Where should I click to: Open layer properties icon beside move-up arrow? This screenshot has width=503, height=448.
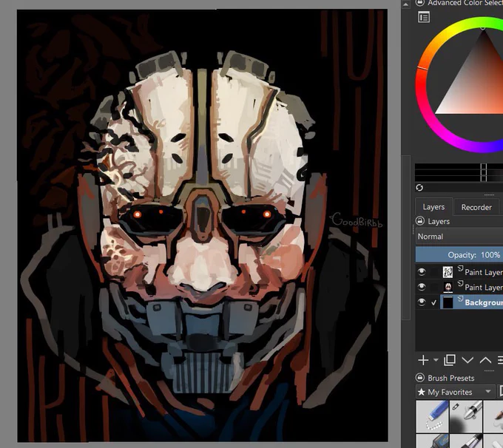pos(500,360)
